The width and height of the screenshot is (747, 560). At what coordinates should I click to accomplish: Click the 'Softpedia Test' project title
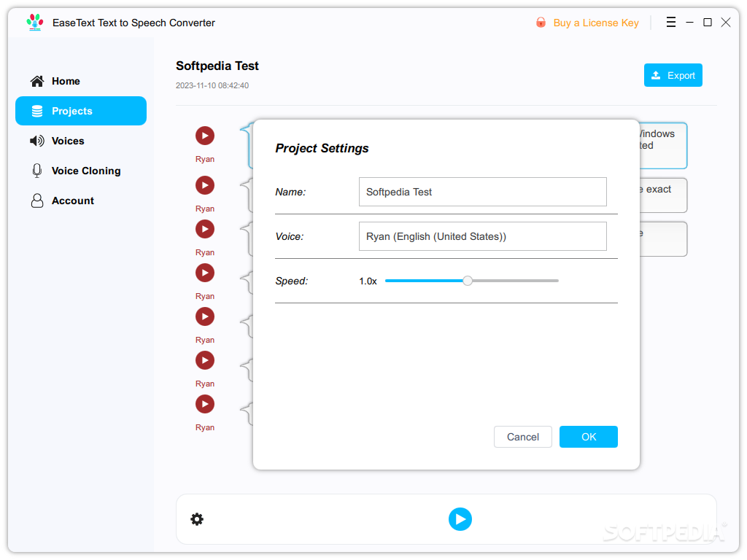pyautogui.click(x=217, y=66)
